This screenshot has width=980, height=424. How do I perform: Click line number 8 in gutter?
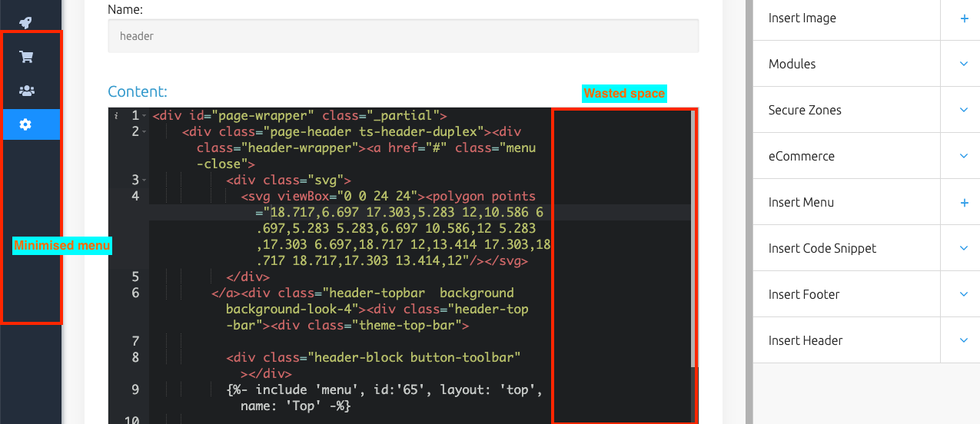click(135, 357)
